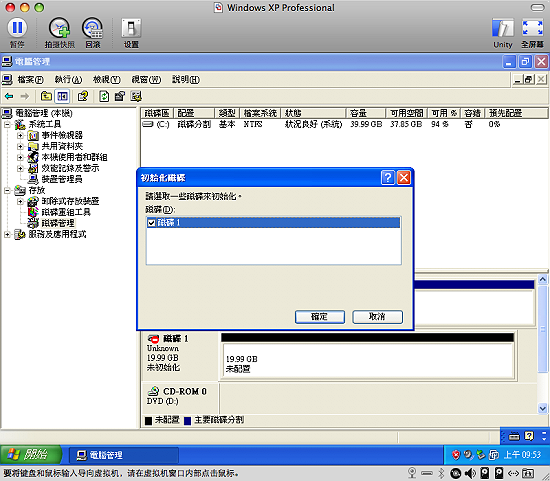Click the dialog question mark help button
The image size is (550, 481).
(x=388, y=178)
